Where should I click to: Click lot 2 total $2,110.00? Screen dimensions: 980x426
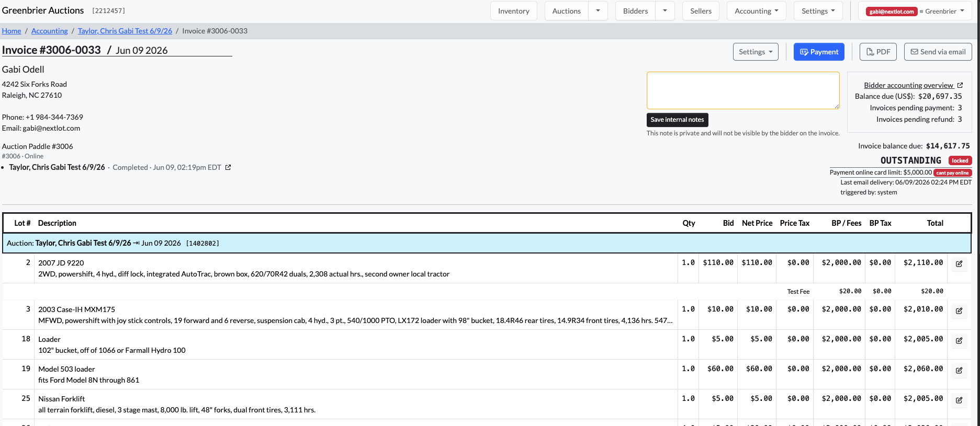[923, 262]
